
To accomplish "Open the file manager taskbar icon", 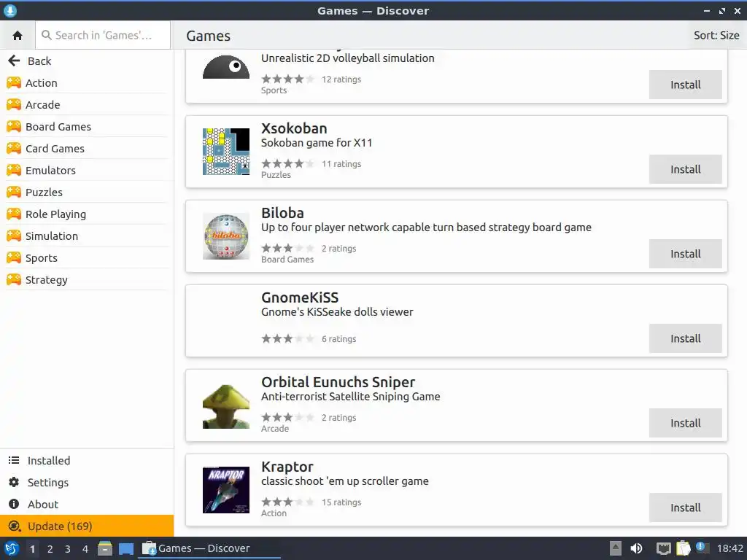I will [x=105, y=548].
